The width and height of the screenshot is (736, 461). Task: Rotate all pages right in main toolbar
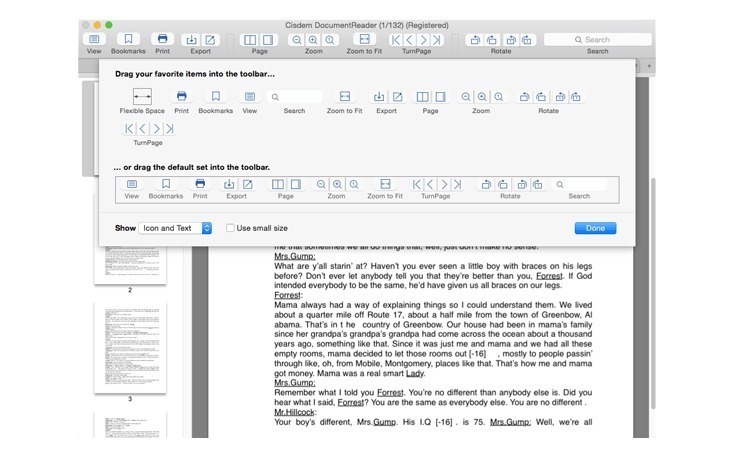527,40
